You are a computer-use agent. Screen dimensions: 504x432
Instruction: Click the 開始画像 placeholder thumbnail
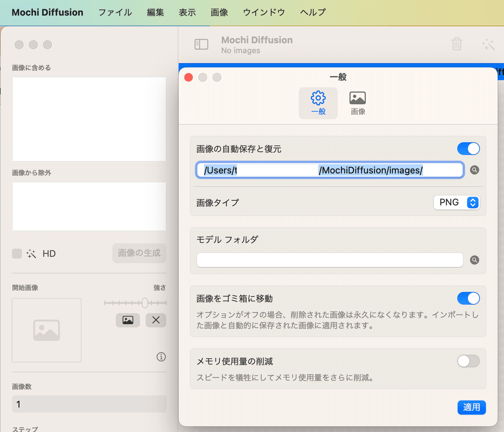(x=47, y=330)
